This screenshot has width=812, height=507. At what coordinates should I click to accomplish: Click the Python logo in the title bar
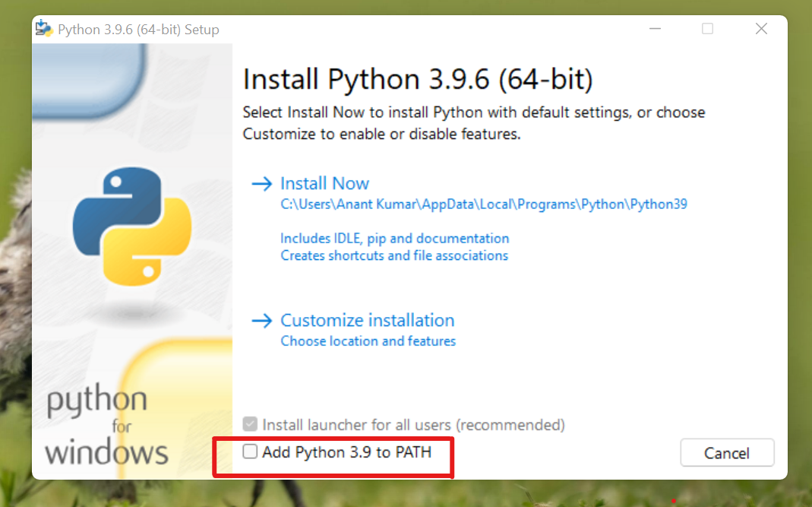pyautogui.click(x=43, y=28)
